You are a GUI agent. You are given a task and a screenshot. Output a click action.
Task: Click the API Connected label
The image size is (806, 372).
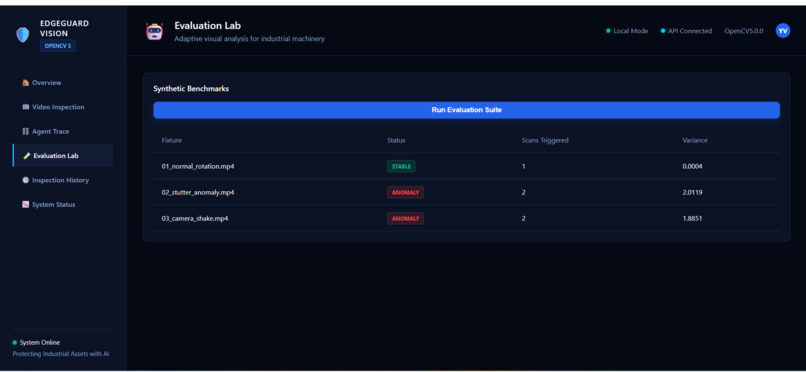coord(690,31)
